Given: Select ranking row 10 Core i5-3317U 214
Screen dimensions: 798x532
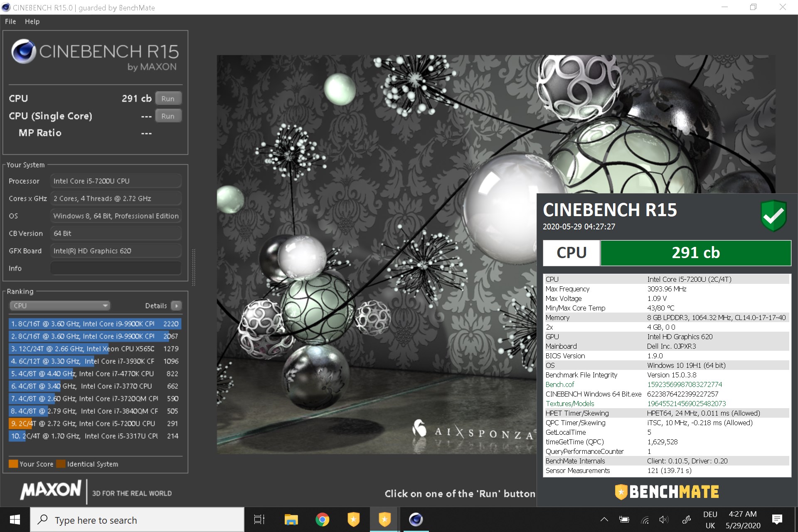Looking at the screenshot, I should (x=95, y=436).
